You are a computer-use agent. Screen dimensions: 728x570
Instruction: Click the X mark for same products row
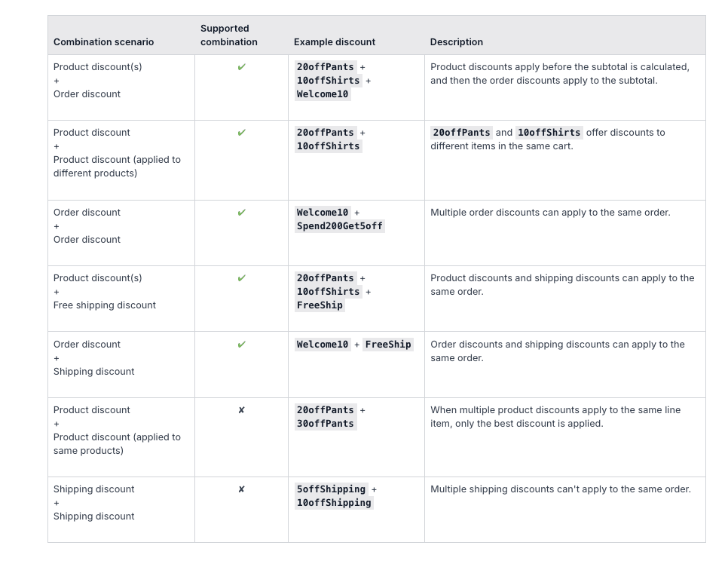click(x=241, y=409)
